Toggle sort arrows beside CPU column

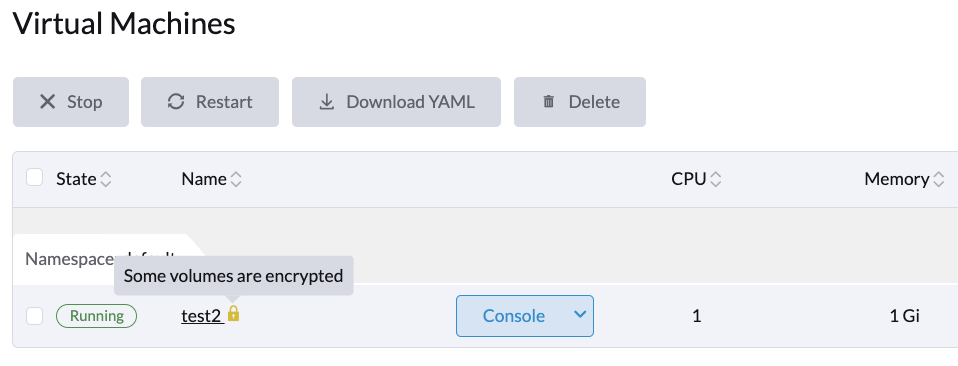click(715, 179)
